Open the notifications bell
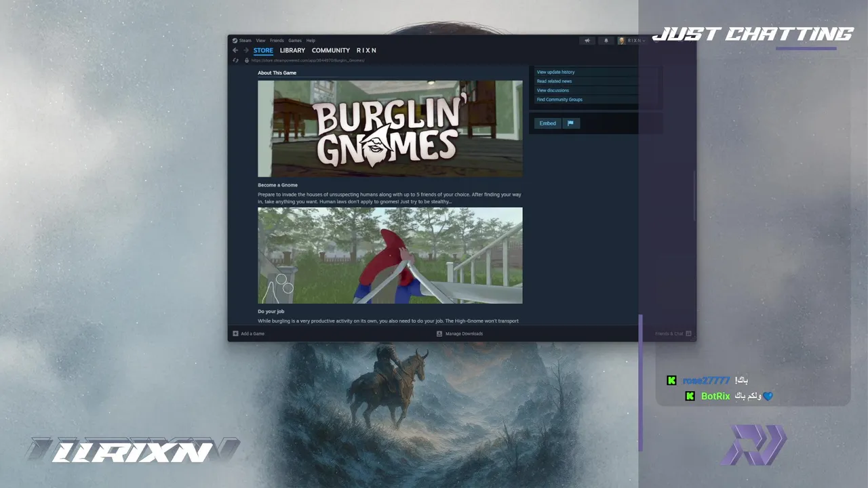 (606, 41)
